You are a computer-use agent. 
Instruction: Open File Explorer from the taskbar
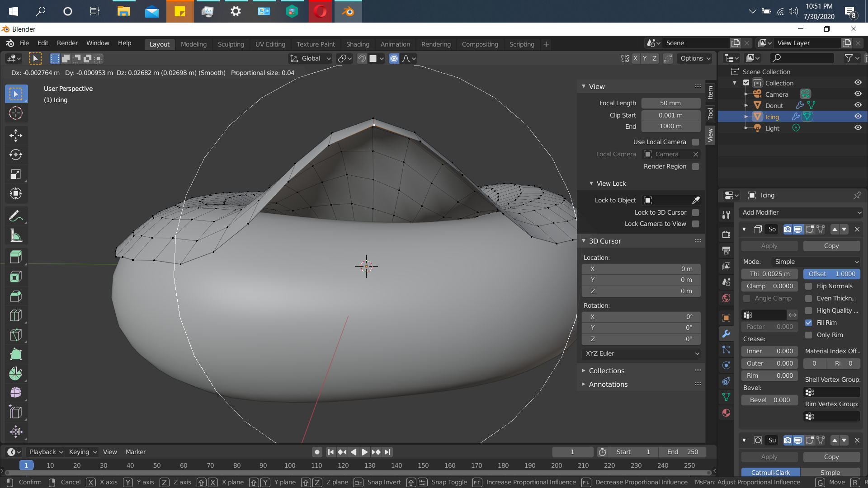123,11
